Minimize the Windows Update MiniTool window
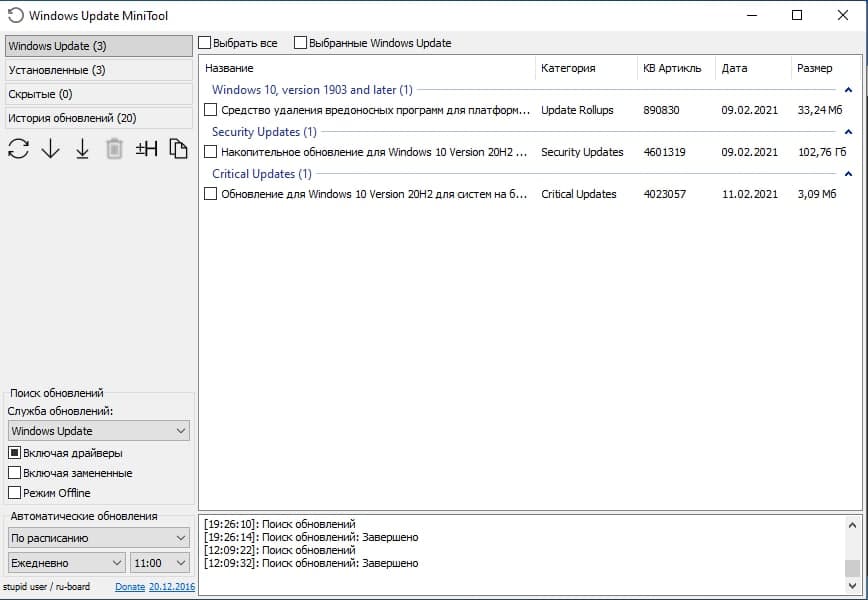The width and height of the screenshot is (868, 600). 752,15
